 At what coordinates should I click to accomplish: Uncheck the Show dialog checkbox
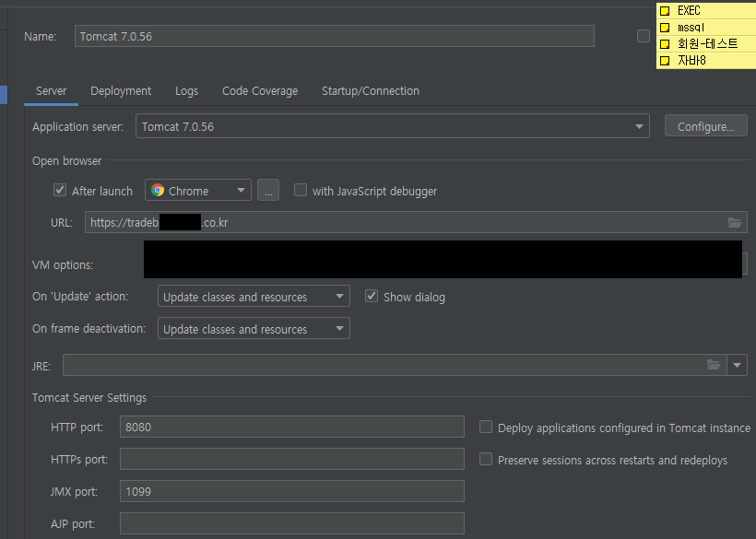(x=372, y=296)
